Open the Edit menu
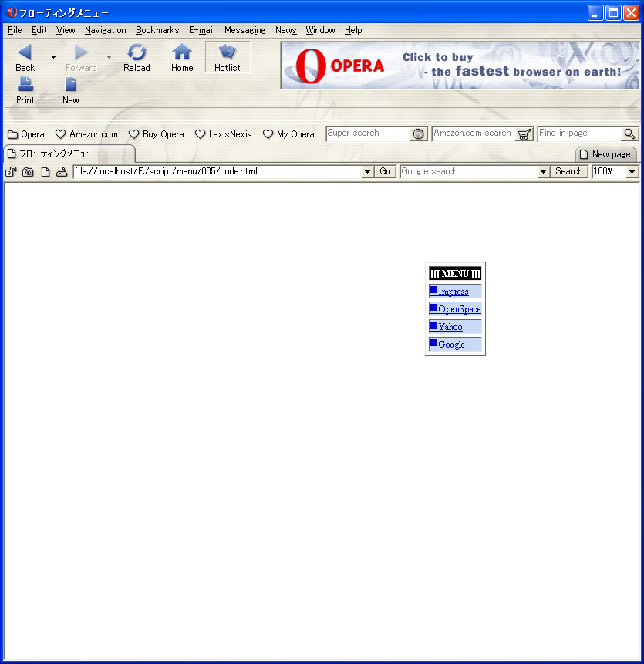The height and width of the screenshot is (664, 644). [x=39, y=30]
